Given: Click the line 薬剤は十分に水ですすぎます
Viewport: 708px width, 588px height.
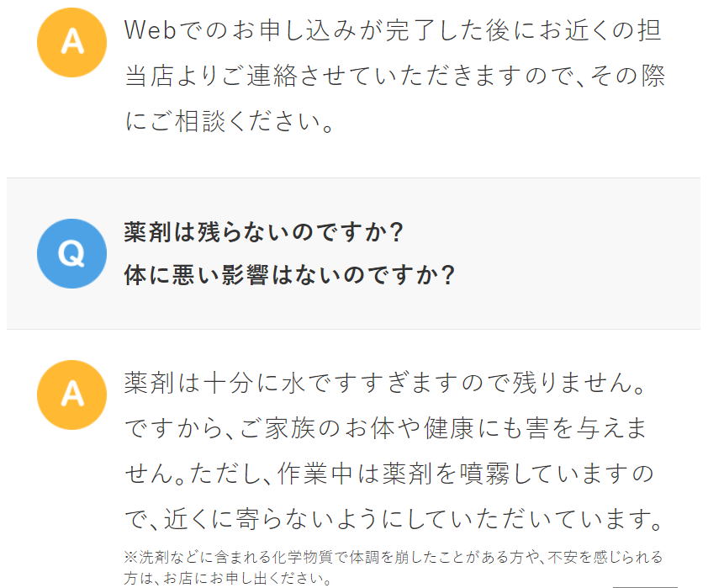Looking at the screenshot, I should pyautogui.click(x=384, y=383).
